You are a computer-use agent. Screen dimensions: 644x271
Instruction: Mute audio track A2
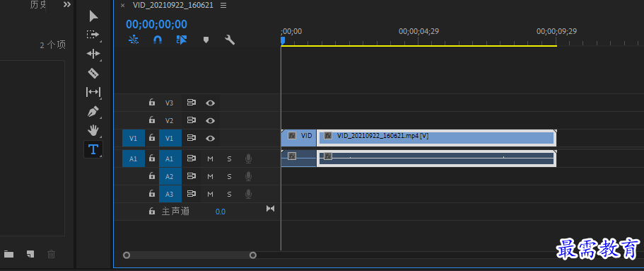(x=210, y=176)
